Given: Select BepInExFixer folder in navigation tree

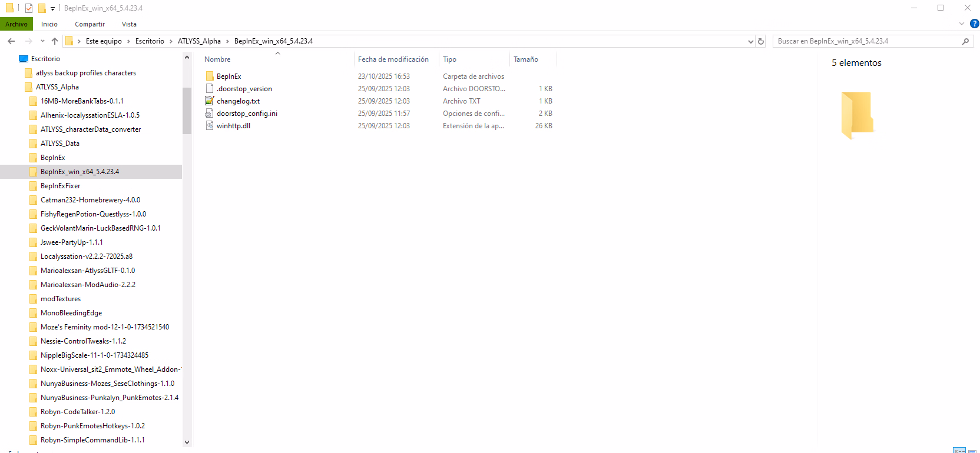Looking at the screenshot, I should click(60, 186).
